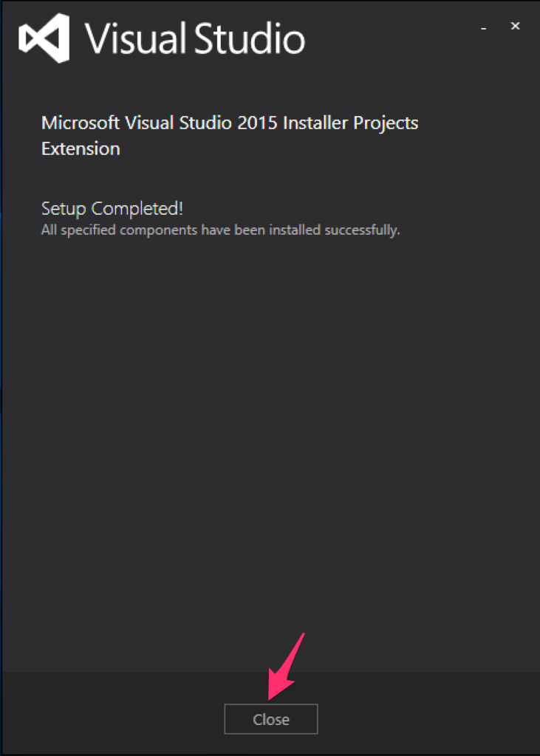
Task: Close the installer with the X icon
Action: click(x=516, y=26)
